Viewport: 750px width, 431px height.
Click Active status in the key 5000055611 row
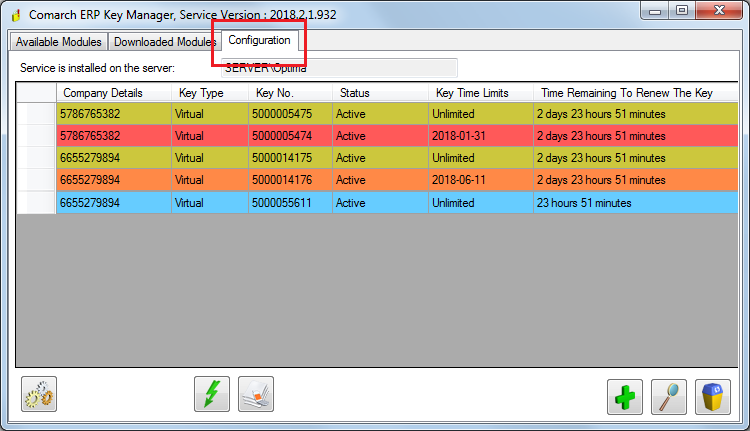click(x=380, y=203)
